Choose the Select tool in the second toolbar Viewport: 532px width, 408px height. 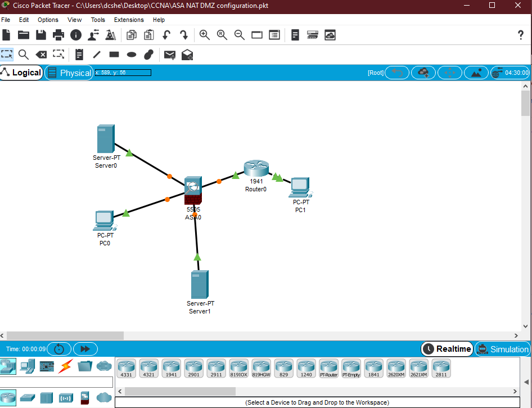[x=7, y=55]
